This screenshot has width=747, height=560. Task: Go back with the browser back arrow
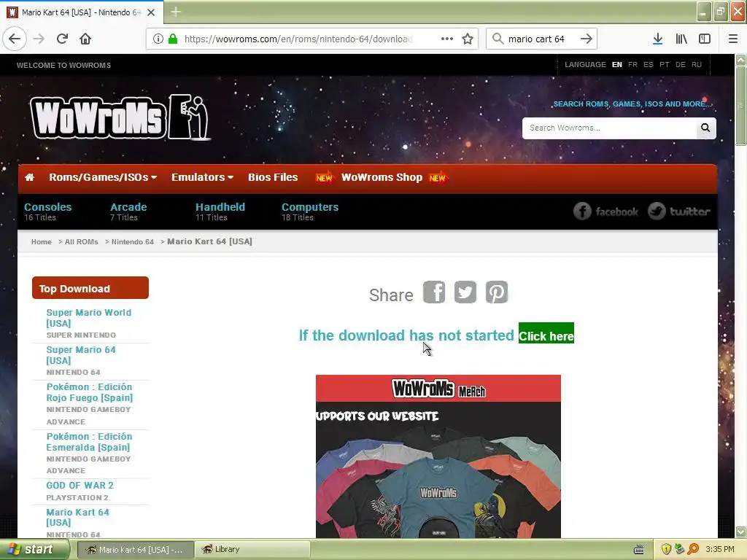[15, 39]
